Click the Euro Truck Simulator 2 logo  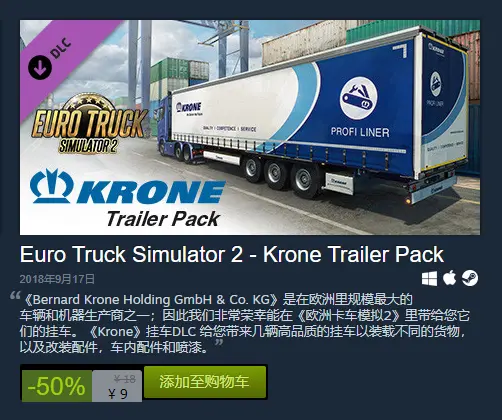[x=89, y=124]
